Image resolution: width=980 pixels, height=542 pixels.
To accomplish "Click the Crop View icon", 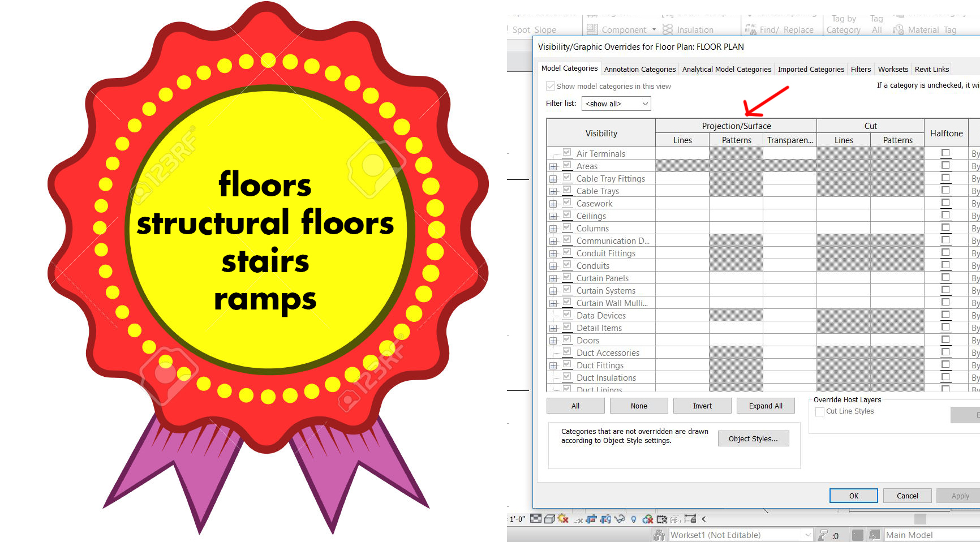I will click(x=591, y=519).
